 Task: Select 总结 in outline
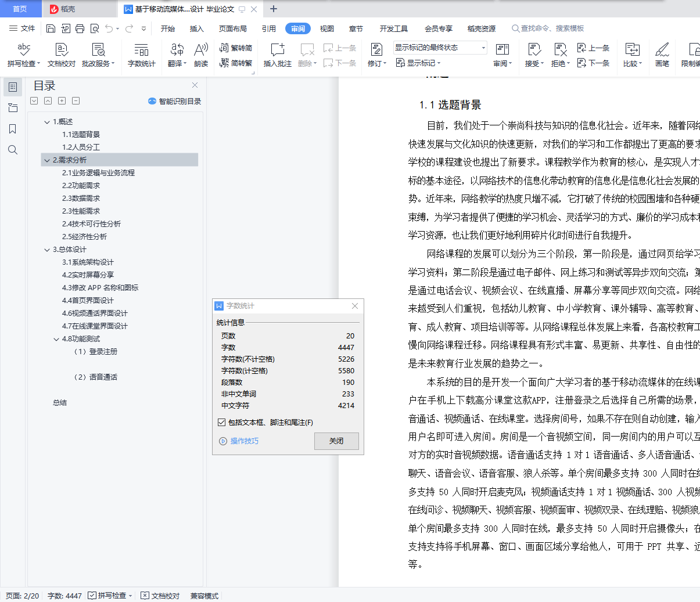(x=60, y=403)
